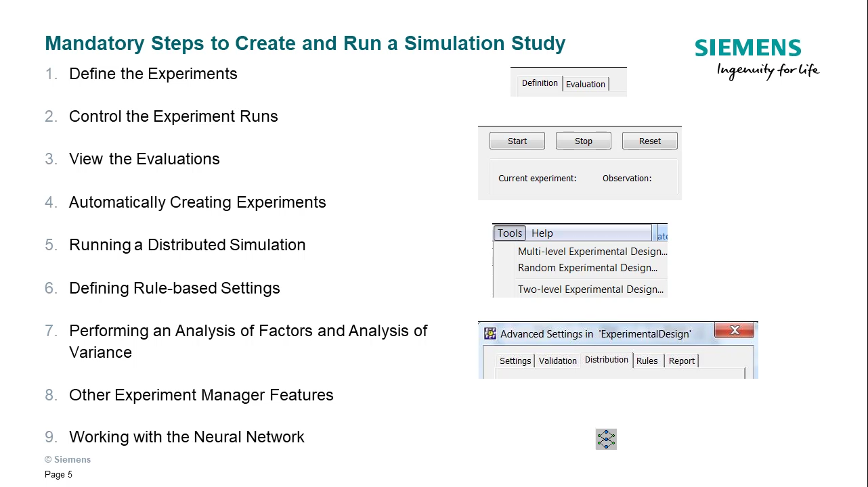This screenshot has height=487, width=868.
Task: Click the Advanced Settings dialog title bar icon
Action: point(490,333)
